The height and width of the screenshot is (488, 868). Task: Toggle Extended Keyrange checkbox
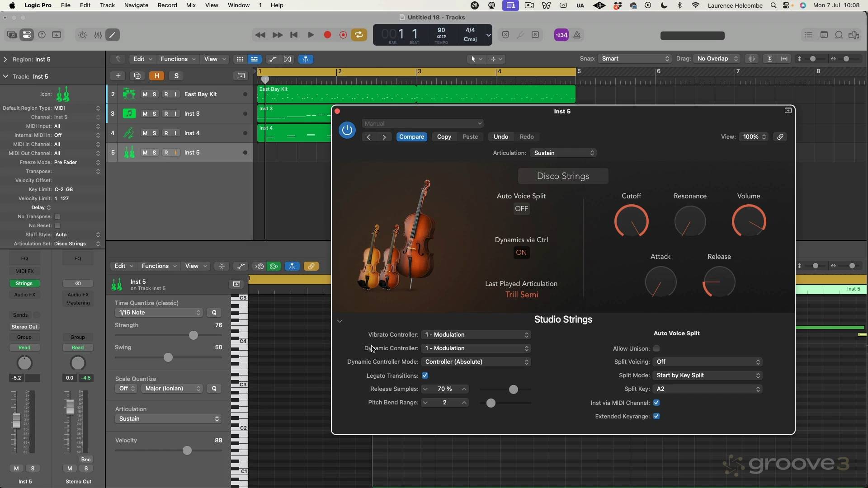coord(656,416)
